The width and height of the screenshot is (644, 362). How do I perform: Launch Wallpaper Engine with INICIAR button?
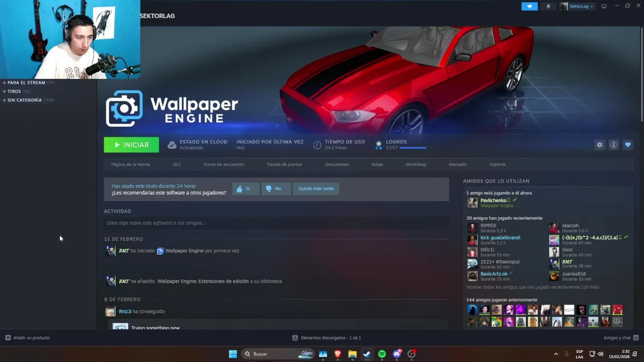coord(131,145)
